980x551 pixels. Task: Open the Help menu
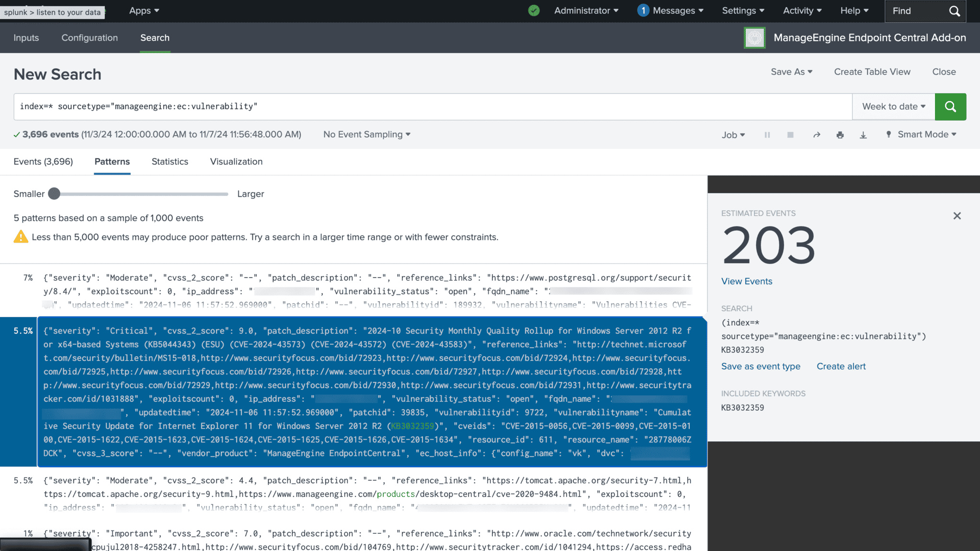(x=854, y=11)
